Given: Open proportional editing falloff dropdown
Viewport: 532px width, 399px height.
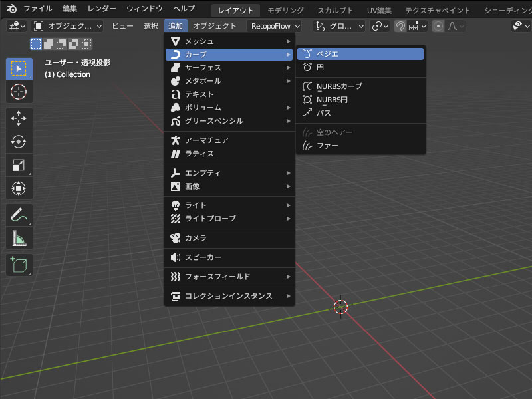Looking at the screenshot, I should point(455,26).
